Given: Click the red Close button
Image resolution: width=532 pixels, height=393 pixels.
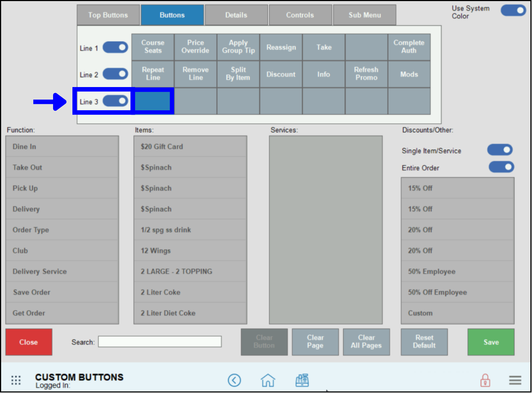Looking at the screenshot, I should [x=28, y=342].
